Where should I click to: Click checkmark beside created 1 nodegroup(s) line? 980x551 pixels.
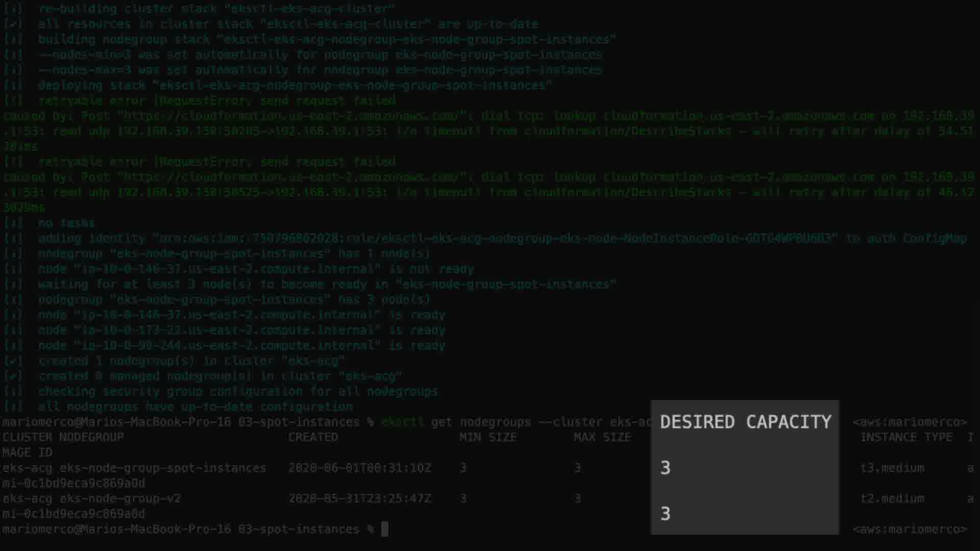13,361
